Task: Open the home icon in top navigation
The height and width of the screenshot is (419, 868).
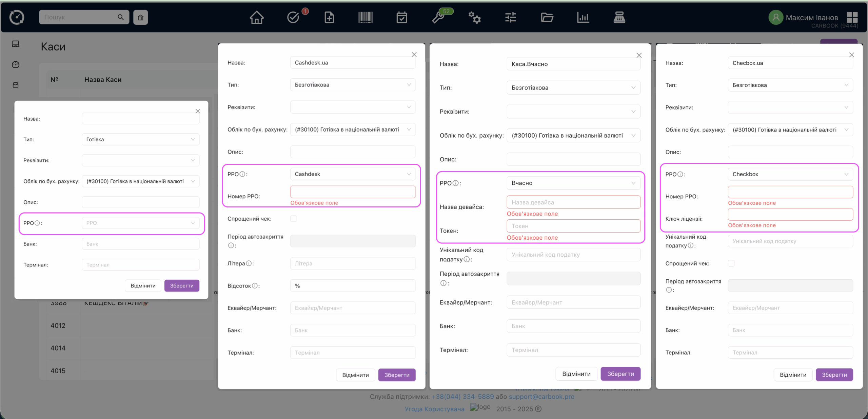Action: coord(256,17)
